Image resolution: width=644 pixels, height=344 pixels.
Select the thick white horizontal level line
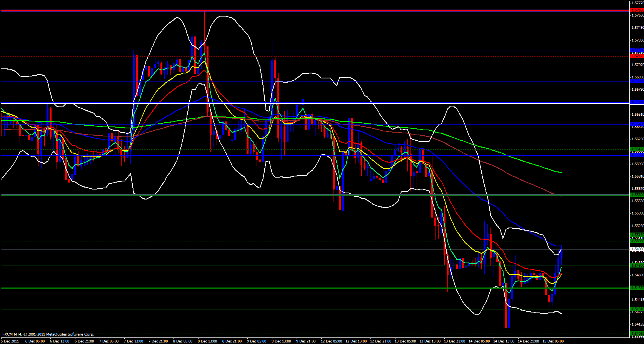tap(308, 103)
